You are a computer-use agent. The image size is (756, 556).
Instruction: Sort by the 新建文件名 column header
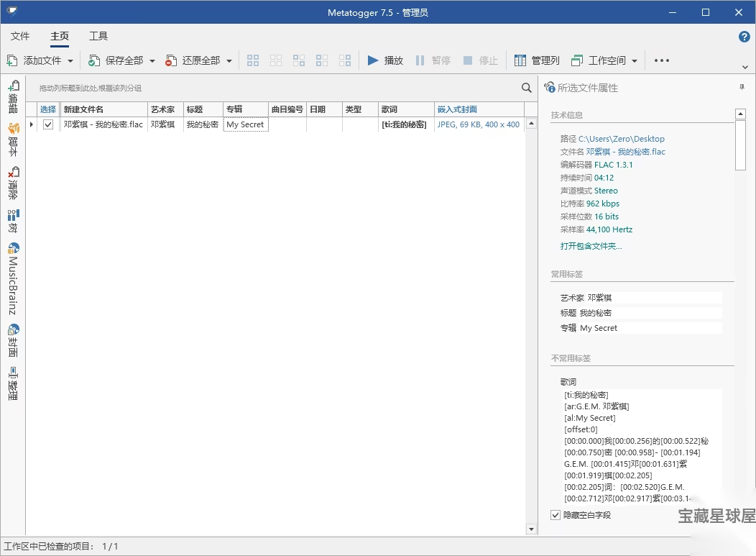point(103,109)
